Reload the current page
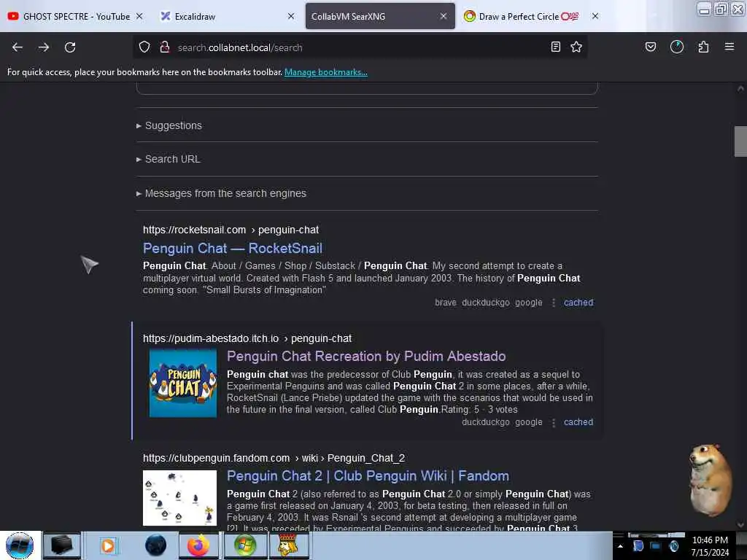Screen dimensions: 747x560 (x=70, y=47)
